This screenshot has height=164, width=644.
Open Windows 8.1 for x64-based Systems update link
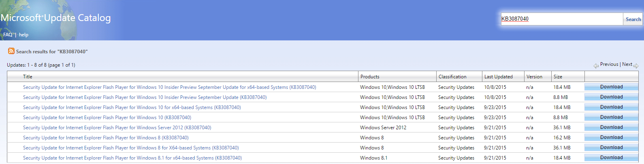coord(132,158)
